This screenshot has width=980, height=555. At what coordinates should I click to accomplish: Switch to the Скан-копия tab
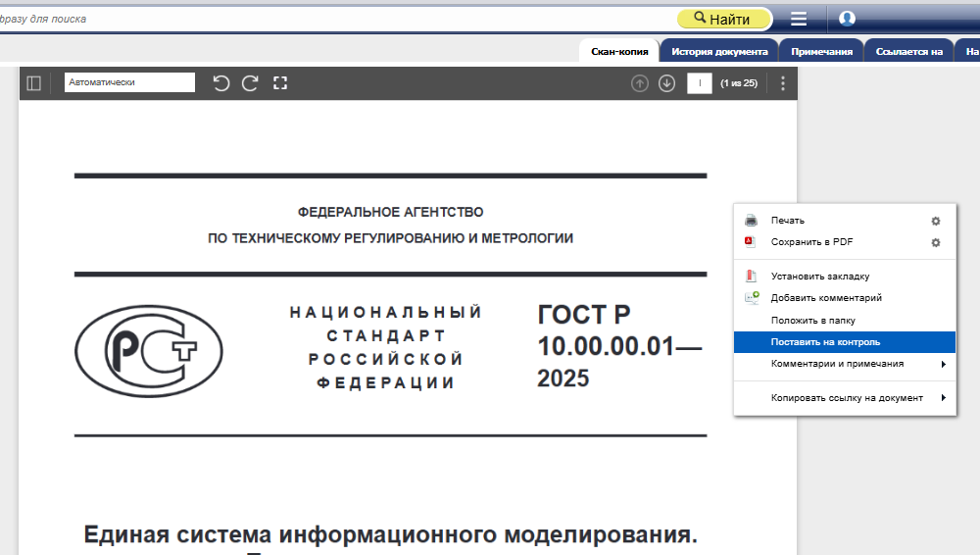pyautogui.click(x=619, y=51)
